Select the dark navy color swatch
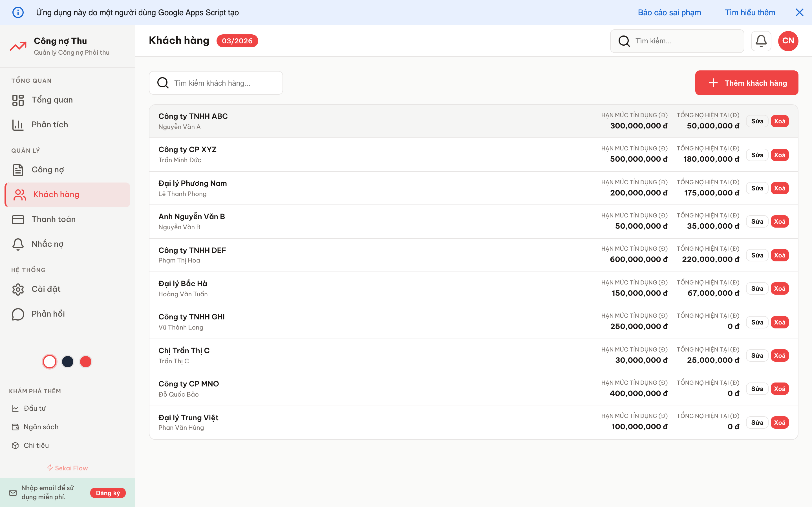Viewport: 812px width, 507px height. click(67, 361)
